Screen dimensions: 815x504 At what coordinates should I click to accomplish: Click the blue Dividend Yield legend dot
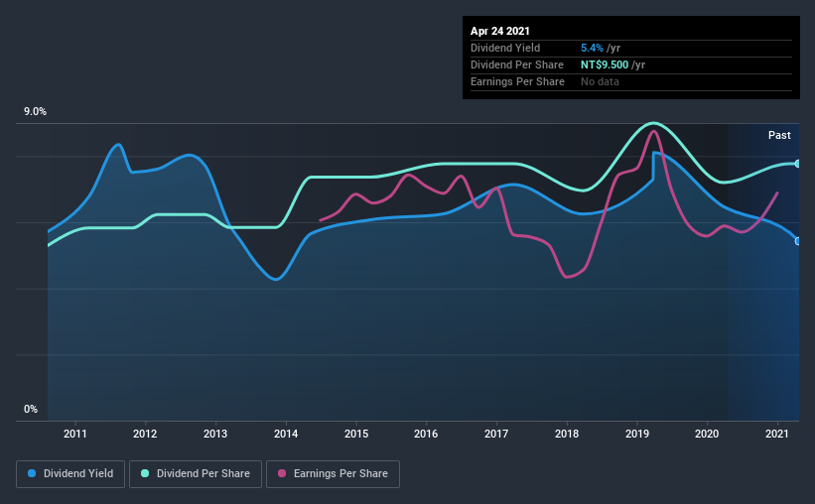click(32, 473)
